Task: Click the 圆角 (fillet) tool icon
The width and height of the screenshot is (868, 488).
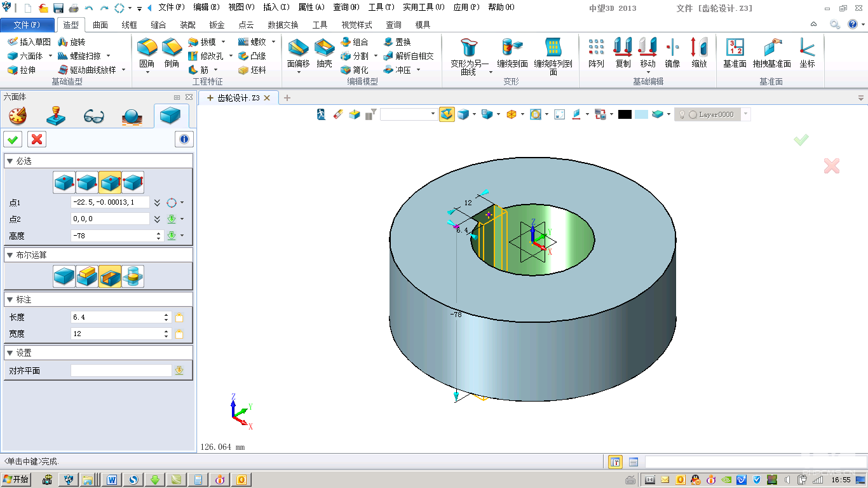Action: (x=147, y=50)
